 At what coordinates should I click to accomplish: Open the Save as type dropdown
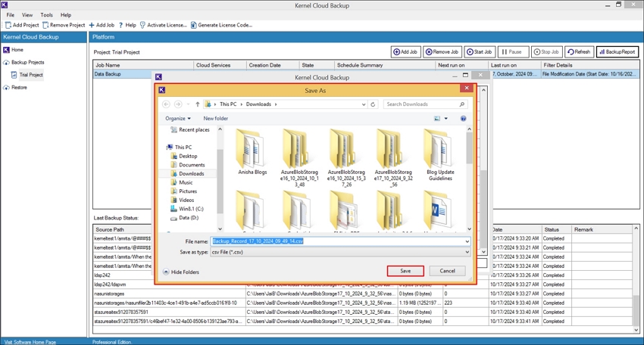(340, 252)
